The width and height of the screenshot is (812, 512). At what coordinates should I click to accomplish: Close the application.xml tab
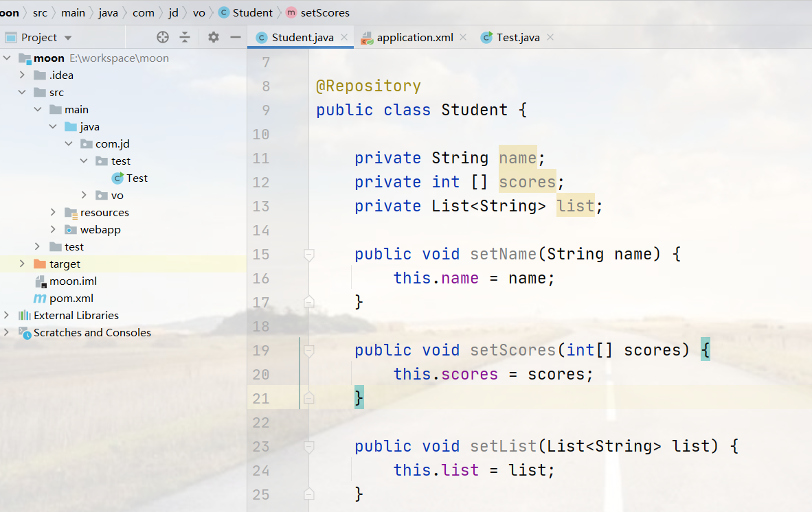(463, 37)
